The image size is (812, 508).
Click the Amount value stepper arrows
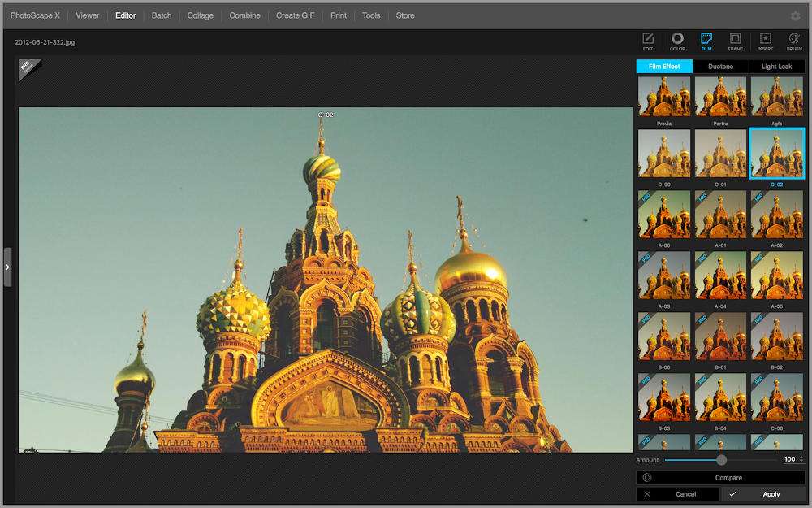click(801, 460)
